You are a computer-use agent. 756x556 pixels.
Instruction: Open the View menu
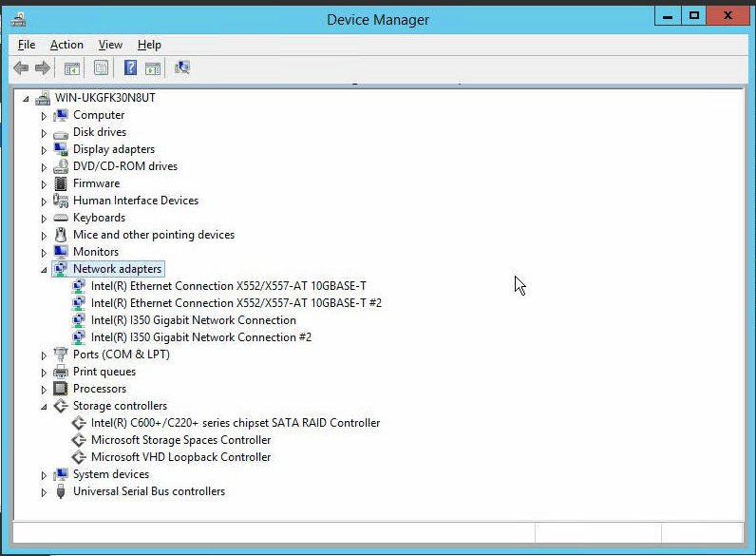[110, 45]
